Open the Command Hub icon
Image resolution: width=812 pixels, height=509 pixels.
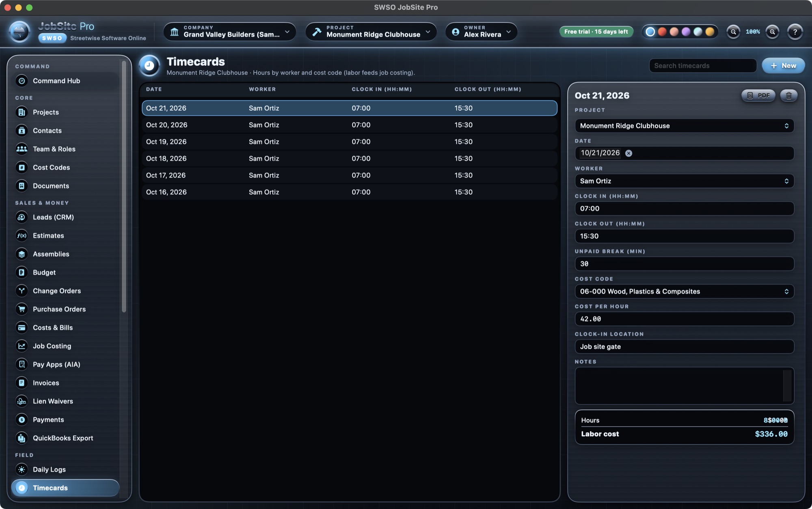[x=22, y=81]
